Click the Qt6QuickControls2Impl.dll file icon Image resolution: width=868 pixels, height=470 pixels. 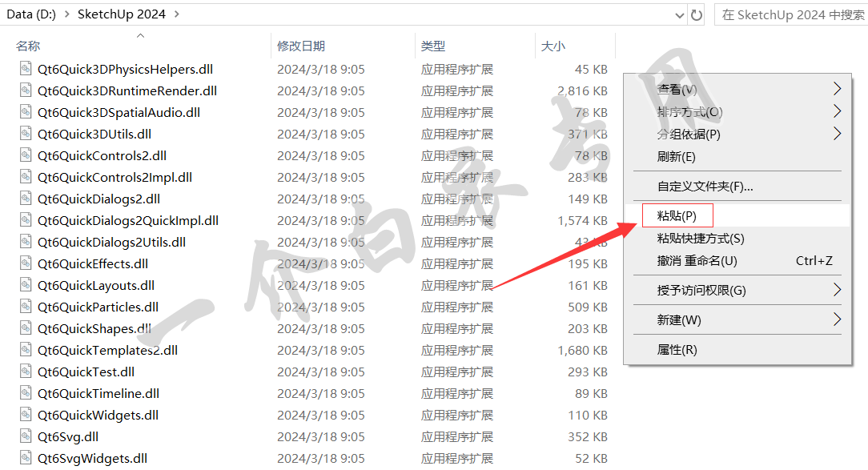click(26, 177)
